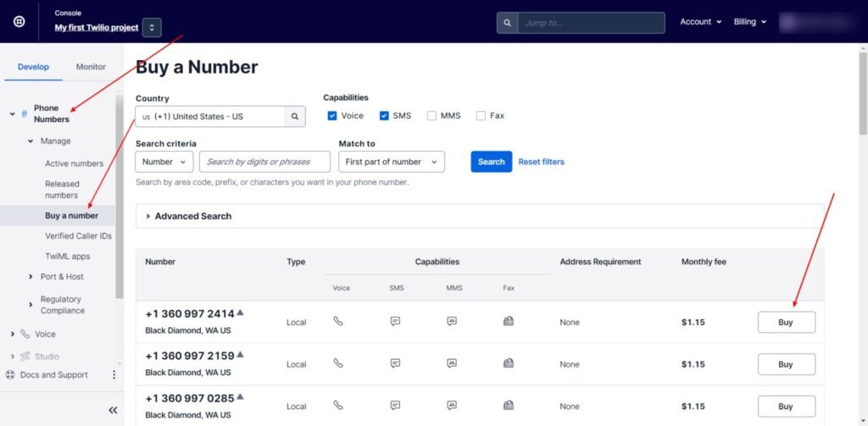
Task: Enable the Fax capability checkbox
Action: tap(481, 116)
